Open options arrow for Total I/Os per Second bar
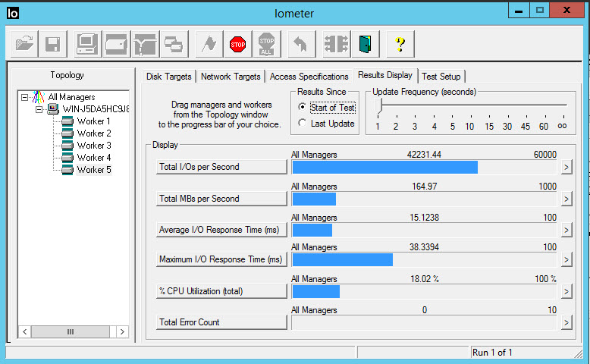The width and height of the screenshot is (590, 364). coord(566,167)
